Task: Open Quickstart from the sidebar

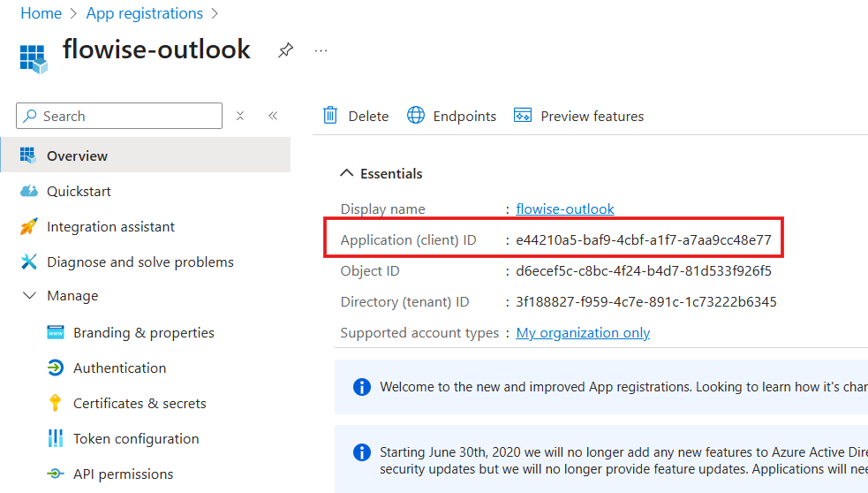Action: (x=79, y=191)
